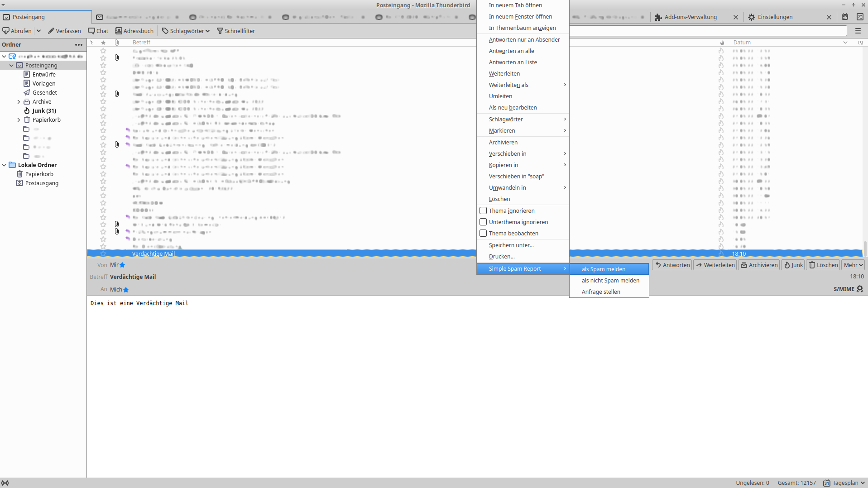Select the Junk (31) folder
The width and height of the screenshot is (868, 488).
tap(44, 110)
